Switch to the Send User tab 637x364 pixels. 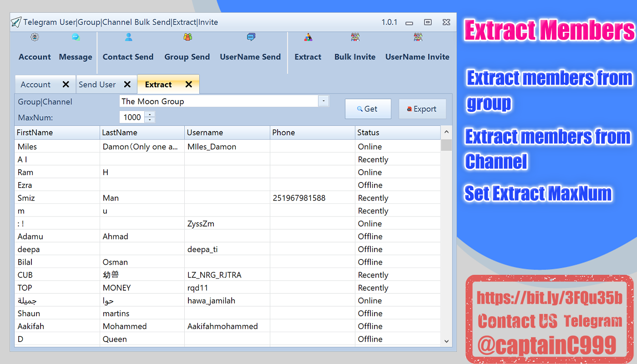pyautogui.click(x=97, y=85)
